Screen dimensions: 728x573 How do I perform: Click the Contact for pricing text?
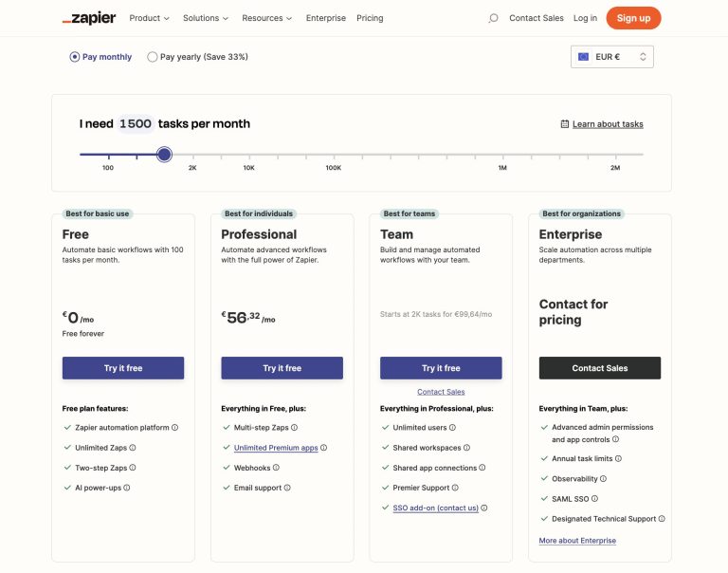click(x=573, y=312)
